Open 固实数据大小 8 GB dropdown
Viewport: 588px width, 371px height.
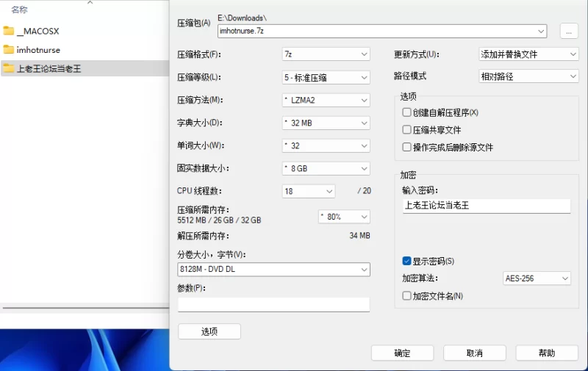tap(326, 169)
